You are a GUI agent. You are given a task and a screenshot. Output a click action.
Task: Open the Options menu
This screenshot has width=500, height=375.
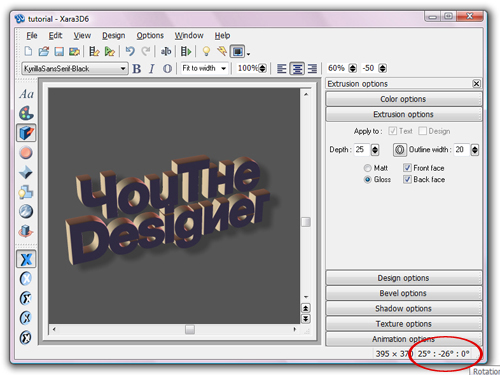150,35
